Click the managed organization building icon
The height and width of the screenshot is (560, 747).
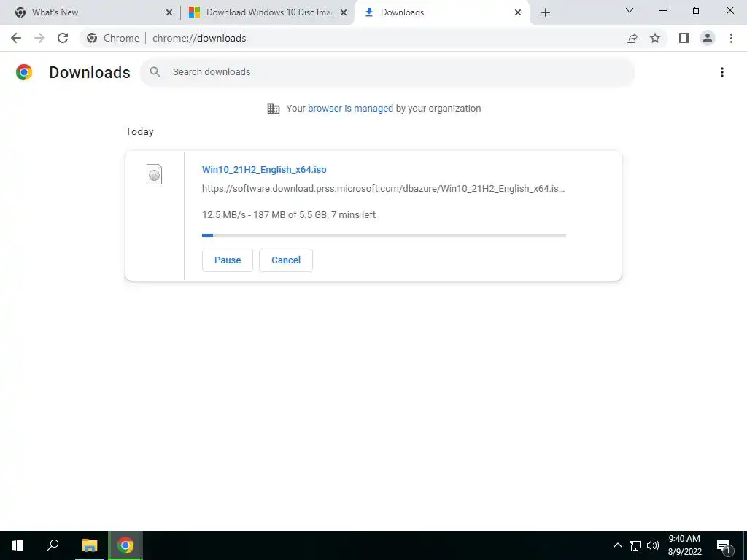coord(274,109)
